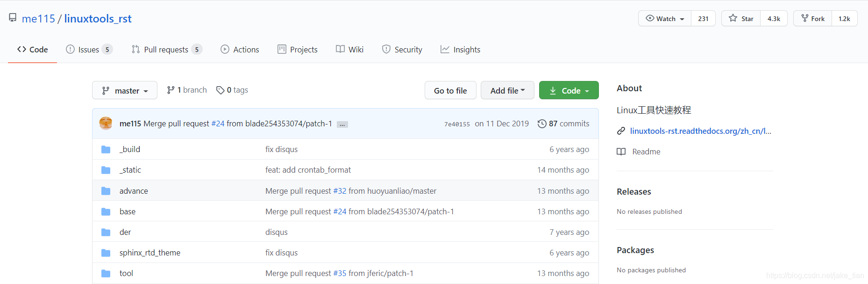The image size is (868, 284).
Task: Click the folder icon for base
Action: coord(106,211)
